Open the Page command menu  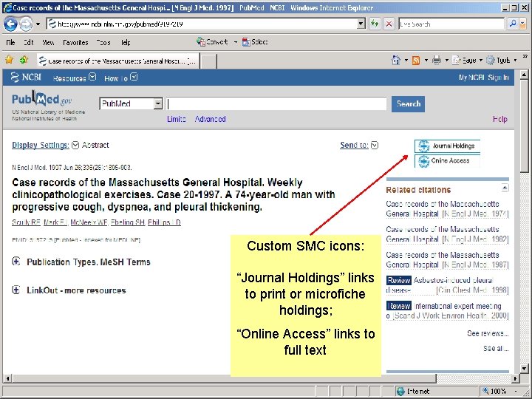click(467, 61)
